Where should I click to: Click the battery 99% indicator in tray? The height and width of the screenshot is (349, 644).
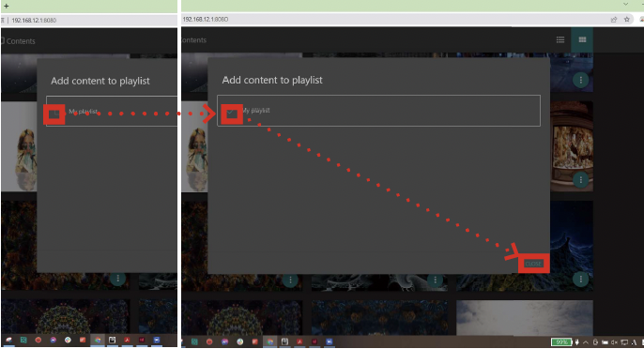[561, 341]
